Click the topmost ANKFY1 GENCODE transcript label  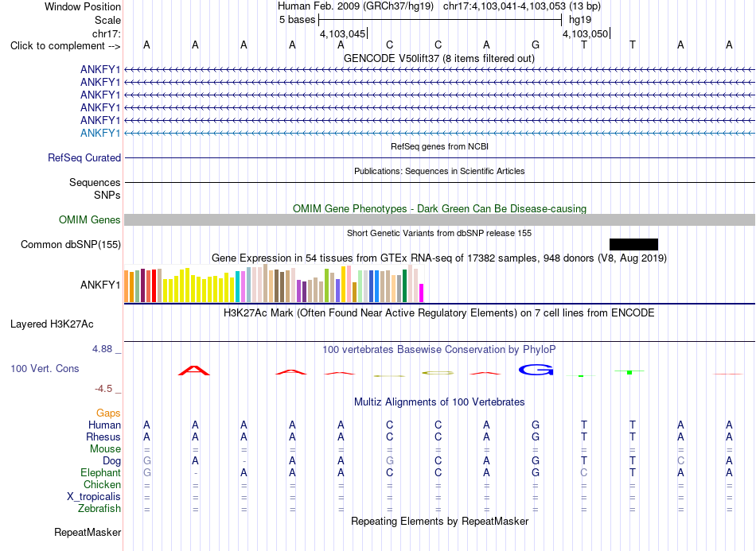[x=99, y=69]
